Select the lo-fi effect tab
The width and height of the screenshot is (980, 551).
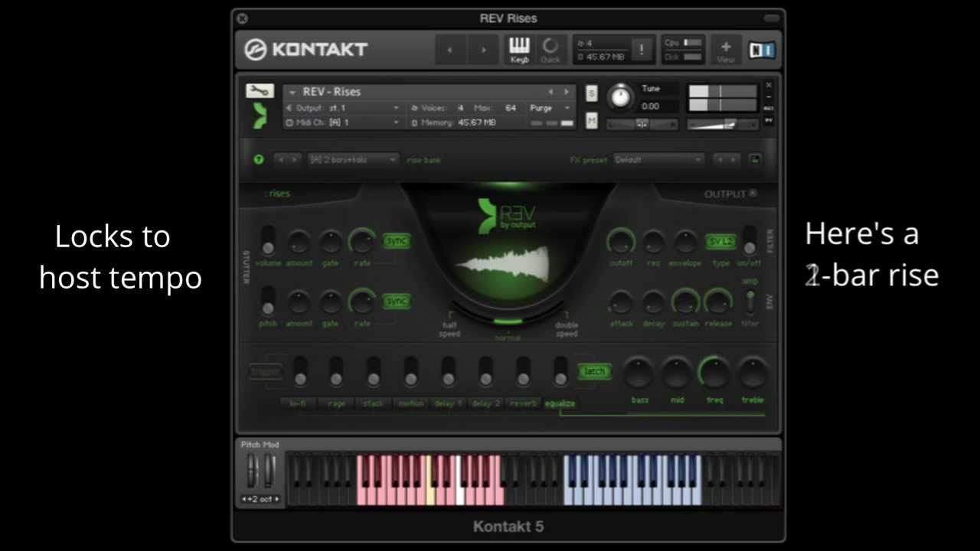(x=298, y=403)
